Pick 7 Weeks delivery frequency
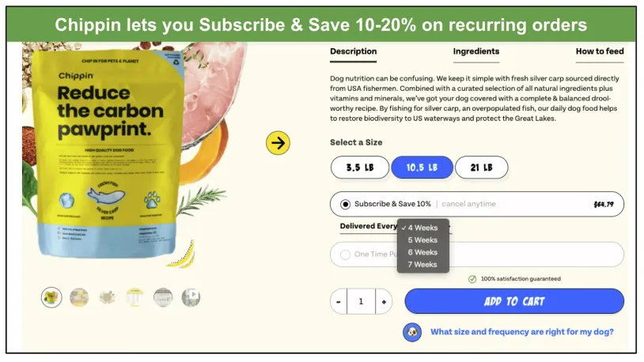The height and width of the screenshot is (362, 644). point(423,265)
